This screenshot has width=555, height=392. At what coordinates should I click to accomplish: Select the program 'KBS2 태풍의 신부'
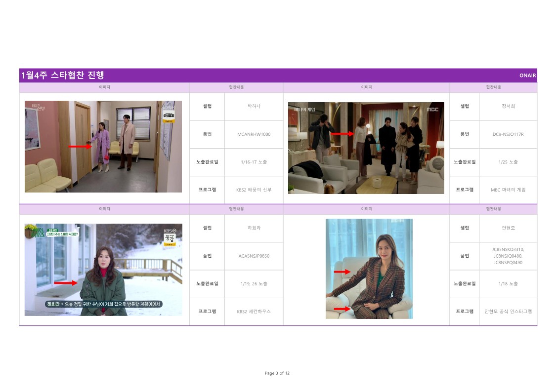[x=254, y=190]
